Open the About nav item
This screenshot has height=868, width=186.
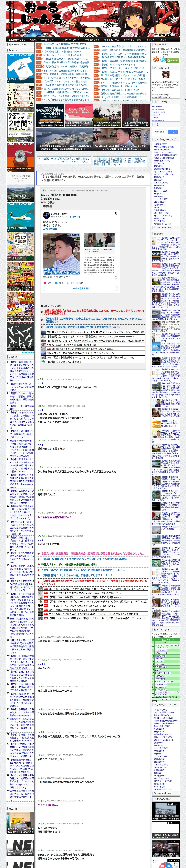33,40
